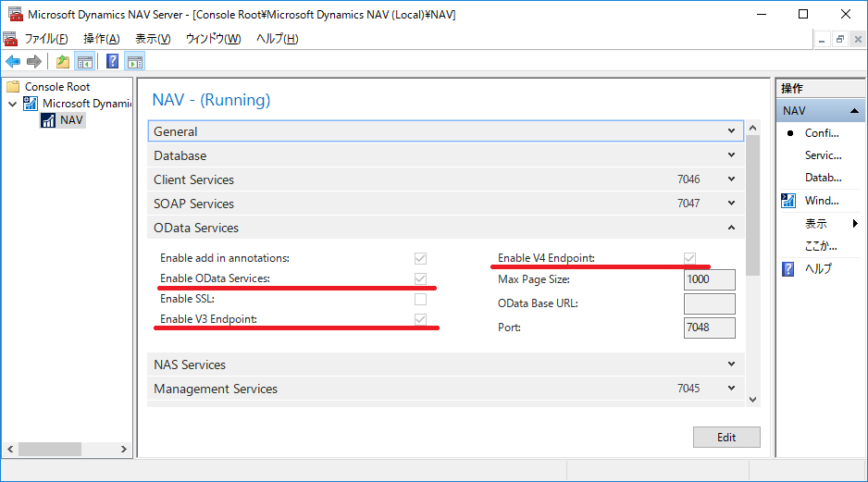Image resolution: width=868 pixels, height=482 pixels.
Task: Click the Edit button
Action: [x=726, y=438]
